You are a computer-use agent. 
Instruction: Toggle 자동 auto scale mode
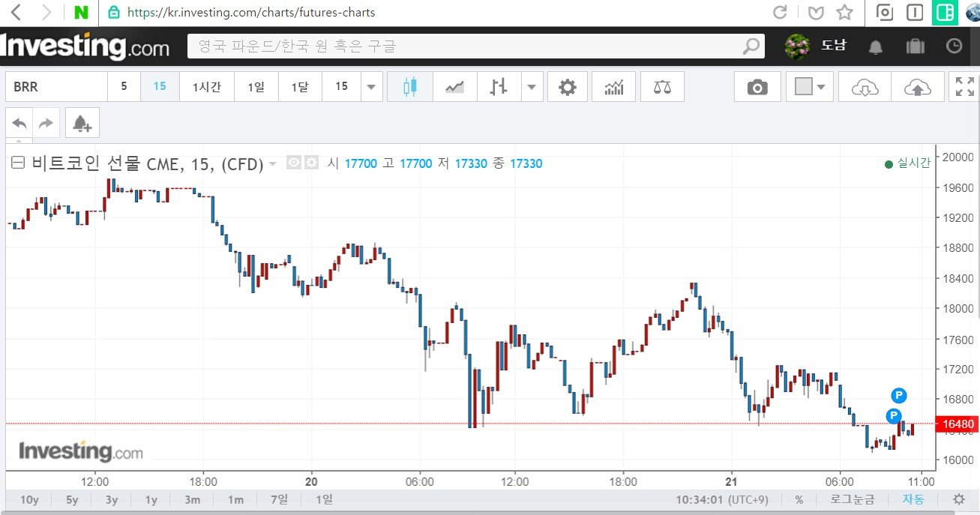point(913,499)
